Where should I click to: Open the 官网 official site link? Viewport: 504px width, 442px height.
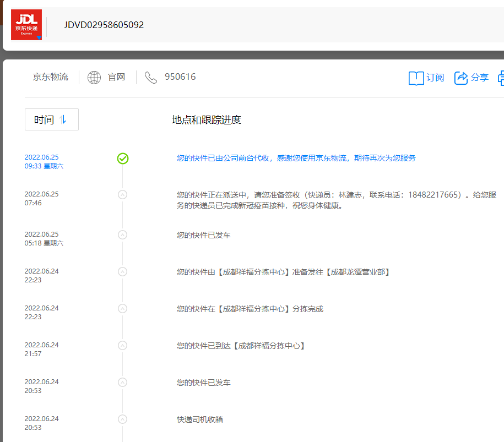(x=116, y=77)
